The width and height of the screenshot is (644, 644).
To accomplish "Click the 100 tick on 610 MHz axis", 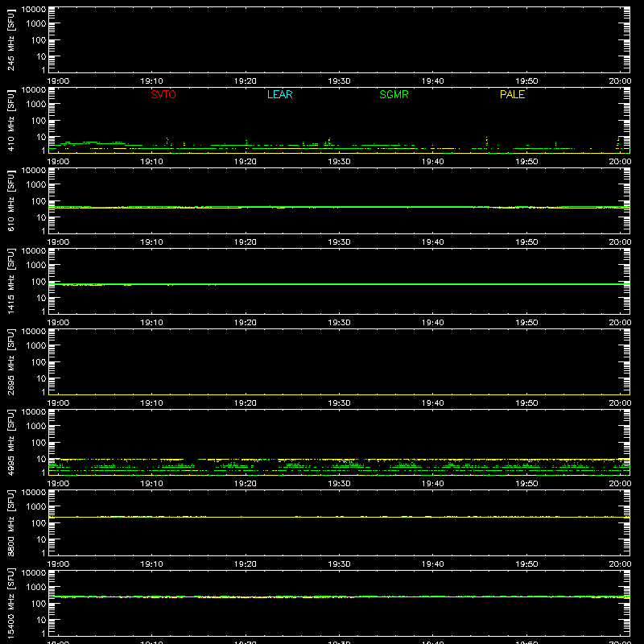I will pyautogui.click(x=39, y=201).
